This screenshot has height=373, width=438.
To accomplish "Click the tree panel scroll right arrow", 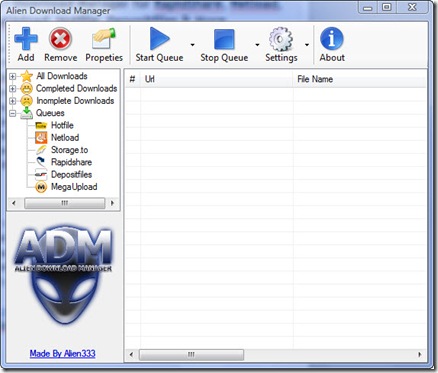I will [112, 203].
